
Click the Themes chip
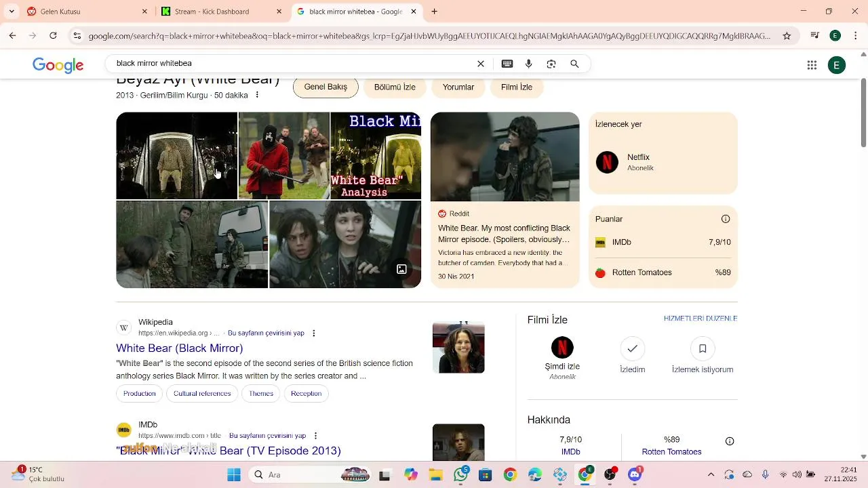[x=261, y=394]
